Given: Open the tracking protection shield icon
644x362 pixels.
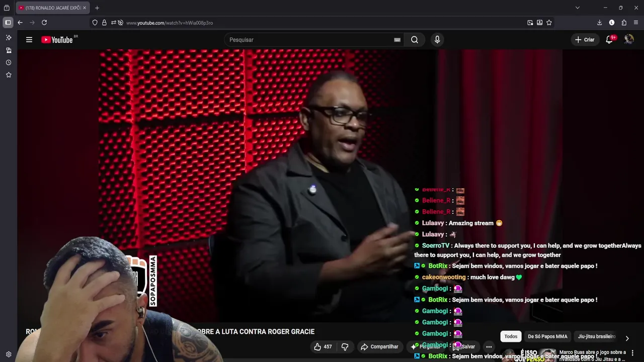Looking at the screenshot, I should coord(95,23).
